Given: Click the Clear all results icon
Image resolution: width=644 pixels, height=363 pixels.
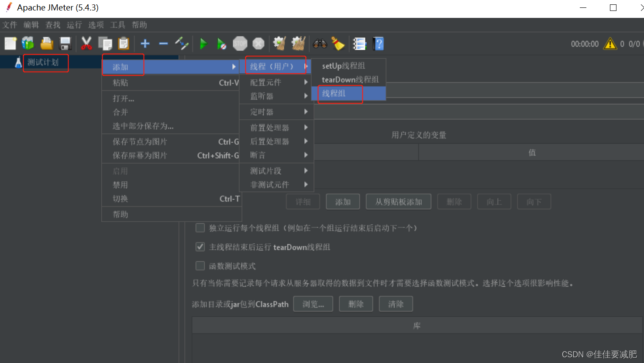Looking at the screenshot, I should click(298, 44).
